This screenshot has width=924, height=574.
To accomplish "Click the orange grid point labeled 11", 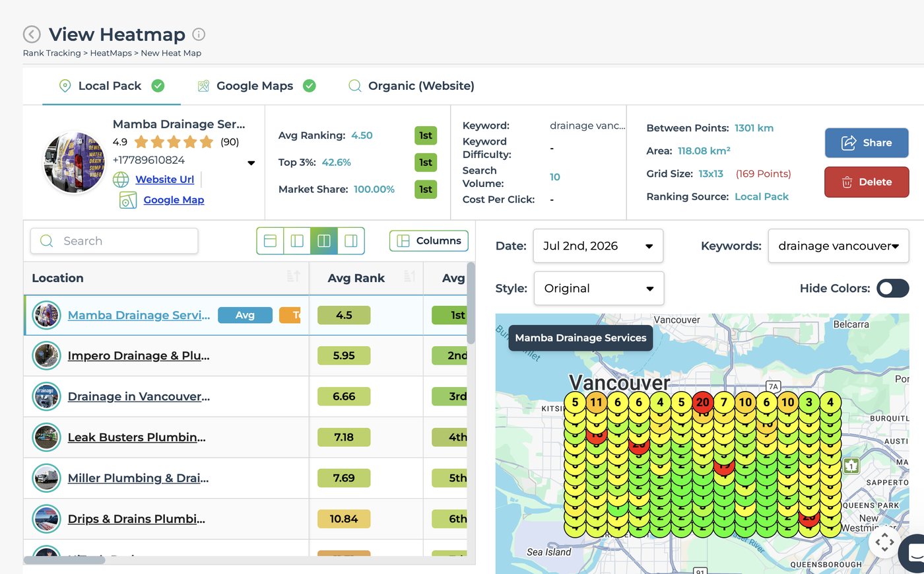I will pyautogui.click(x=596, y=402).
